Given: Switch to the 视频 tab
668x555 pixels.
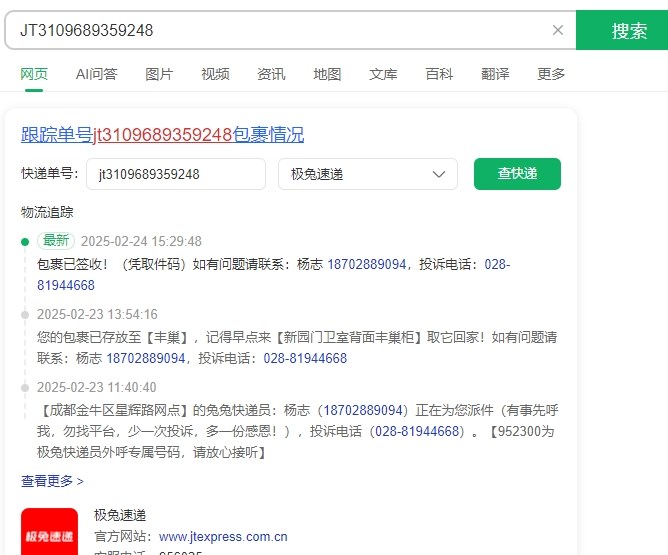Looking at the screenshot, I should pos(215,74).
